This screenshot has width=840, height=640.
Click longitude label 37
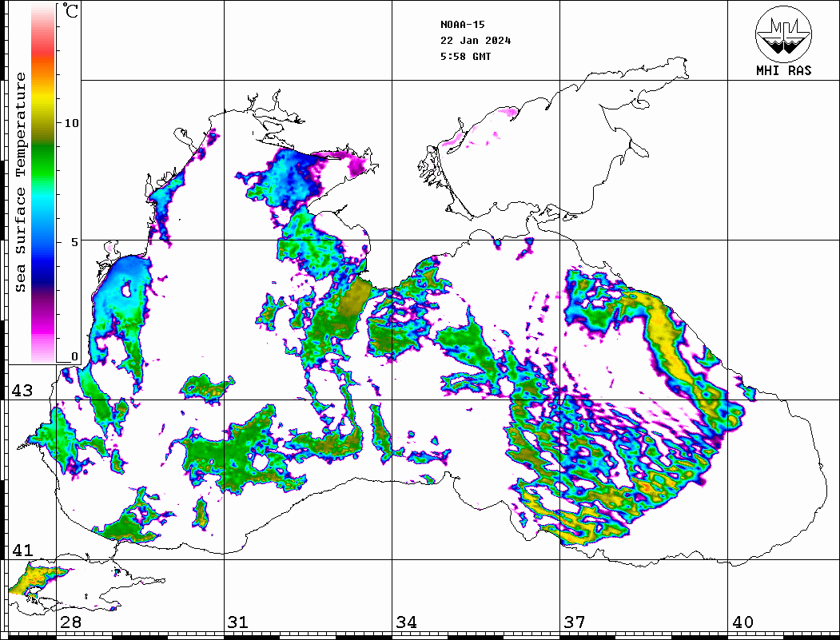[x=575, y=622]
